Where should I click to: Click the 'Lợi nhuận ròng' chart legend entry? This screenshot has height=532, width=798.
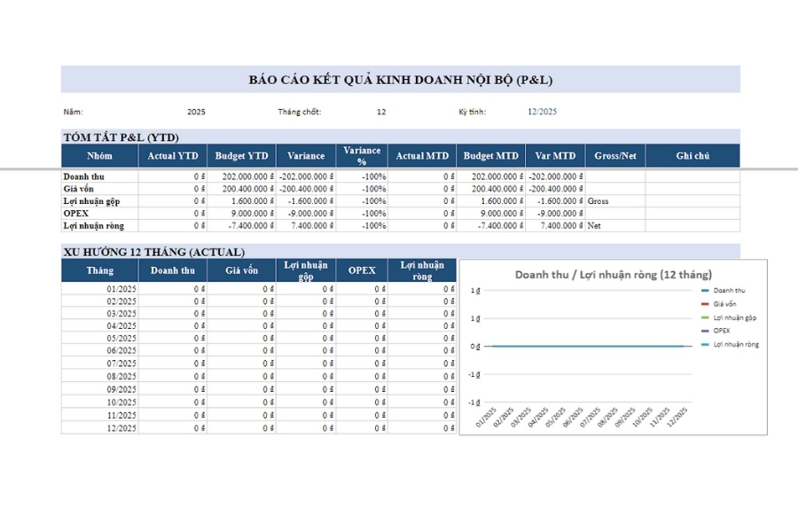(x=730, y=345)
